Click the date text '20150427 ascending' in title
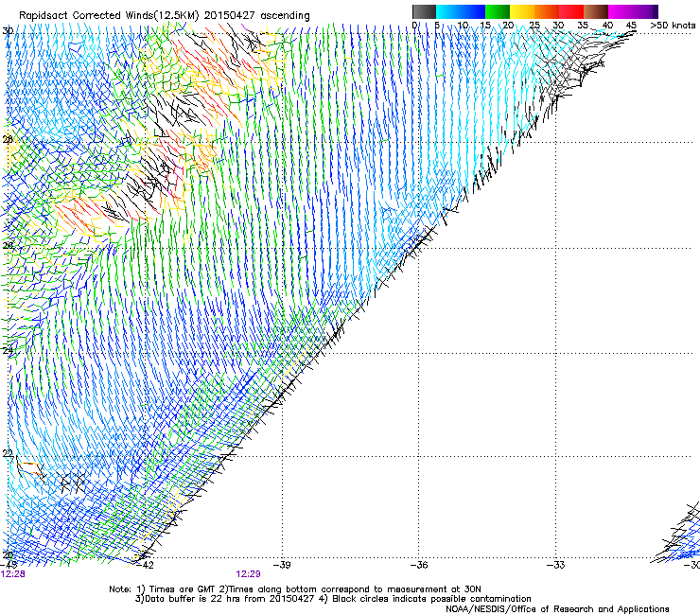The image size is (700, 615). click(x=257, y=16)
